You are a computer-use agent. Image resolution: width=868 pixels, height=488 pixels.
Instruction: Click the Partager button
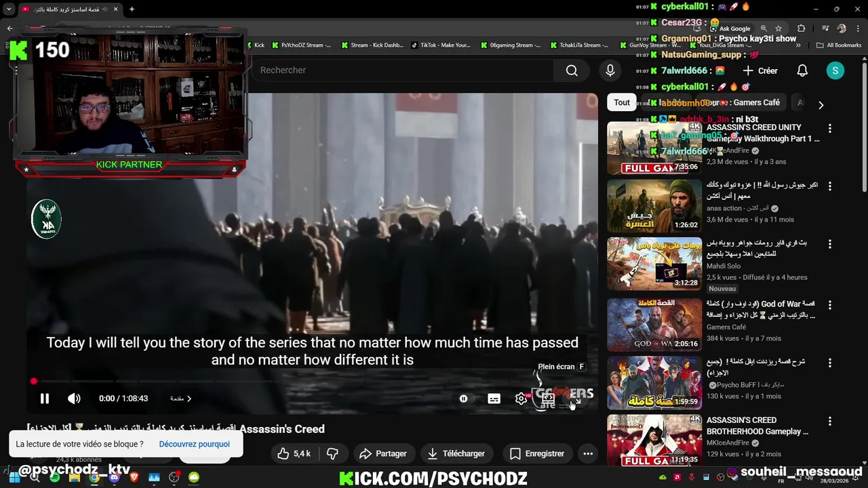383,453
